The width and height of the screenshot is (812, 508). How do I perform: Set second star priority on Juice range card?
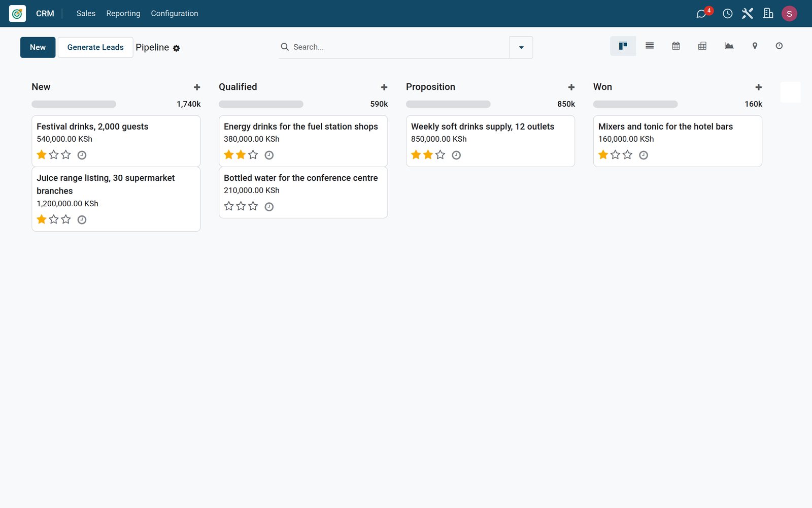coord(54,219)
